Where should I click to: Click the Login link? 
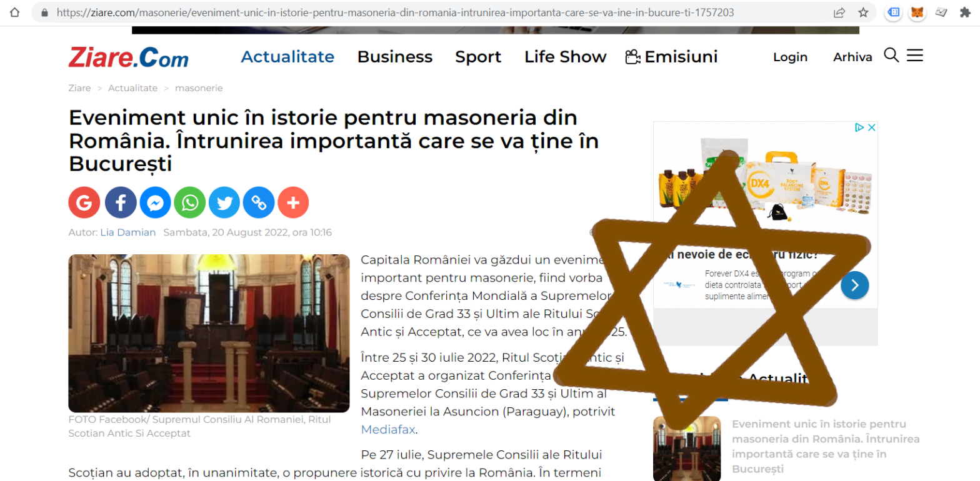tap(790, 57)
